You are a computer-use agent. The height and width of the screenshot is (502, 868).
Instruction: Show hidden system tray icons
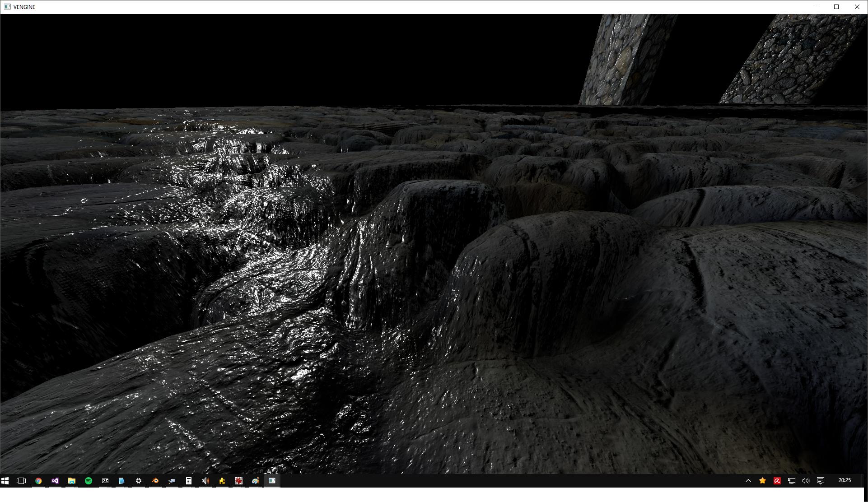748,481
